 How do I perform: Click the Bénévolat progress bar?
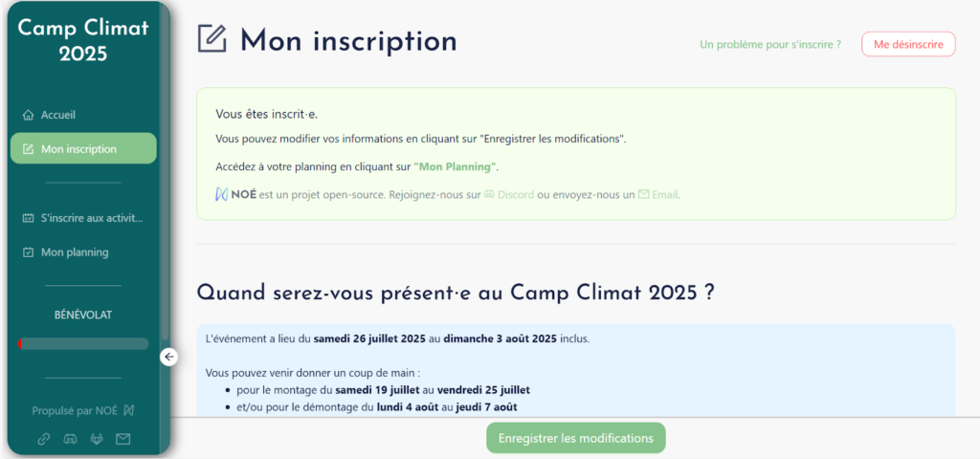(x=83, y=343)
